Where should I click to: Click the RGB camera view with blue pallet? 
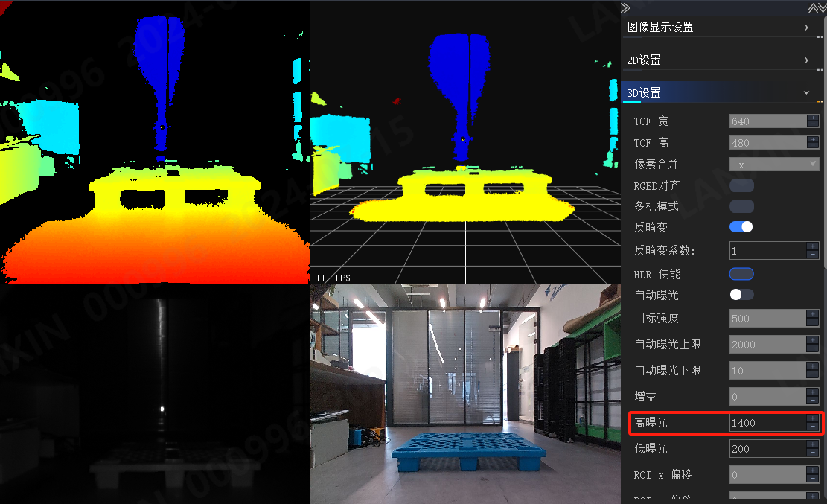(466, 394)
